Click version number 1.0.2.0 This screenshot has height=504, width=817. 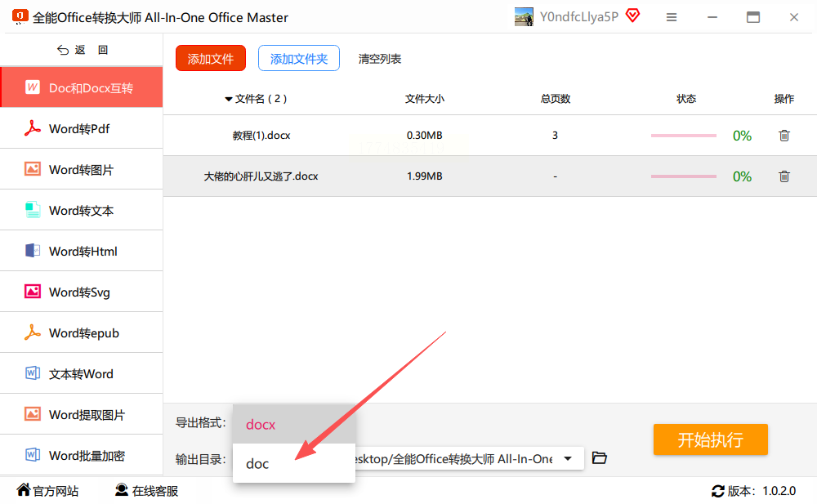coord(779,491)
